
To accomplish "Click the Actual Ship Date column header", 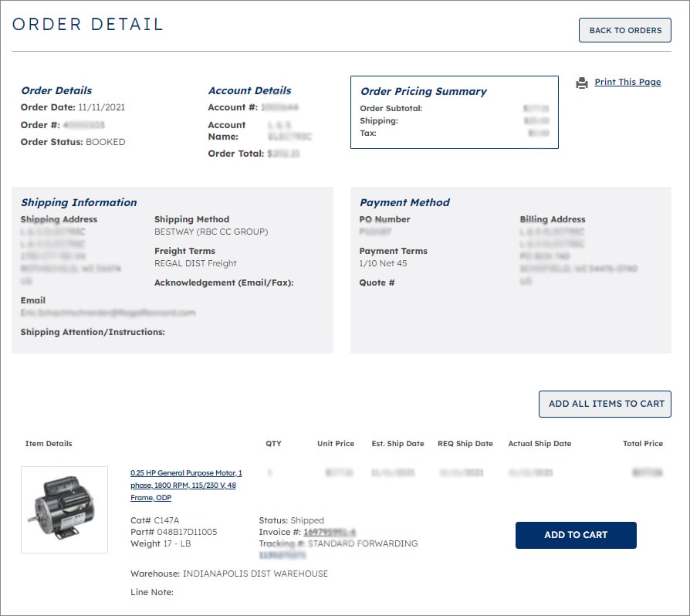I will tap(539, 444).
